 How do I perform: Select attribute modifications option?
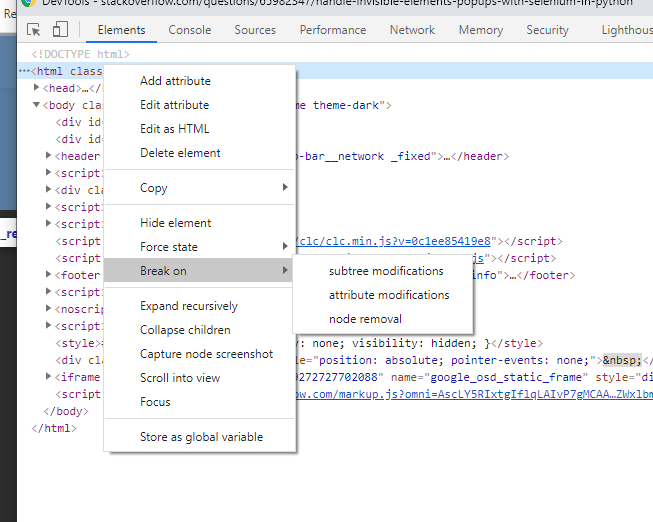click(x=389, y=295)
